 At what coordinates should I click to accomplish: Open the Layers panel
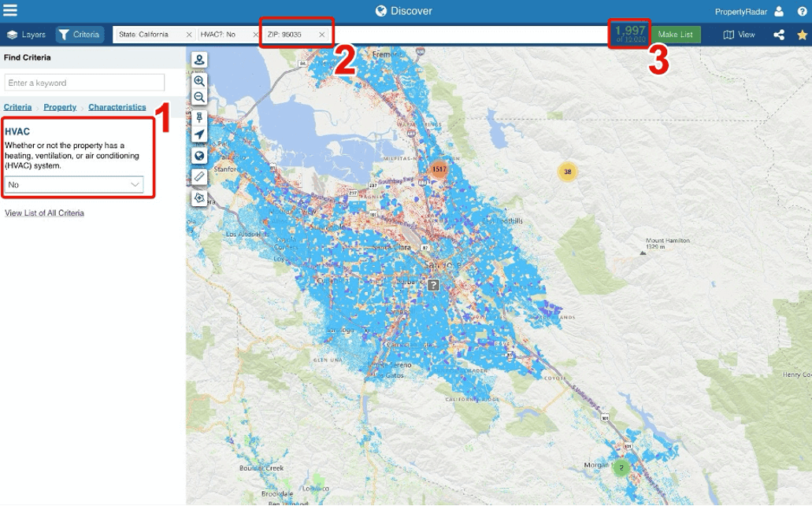[27, 35]
